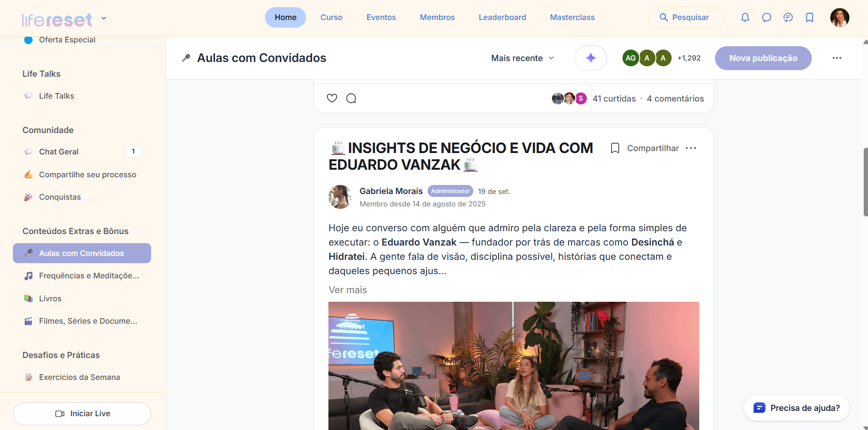The height and width of the screenshot is (430, 868).
Task: Open Compartilhe seu processo space
Action: [x=82, y=174]
